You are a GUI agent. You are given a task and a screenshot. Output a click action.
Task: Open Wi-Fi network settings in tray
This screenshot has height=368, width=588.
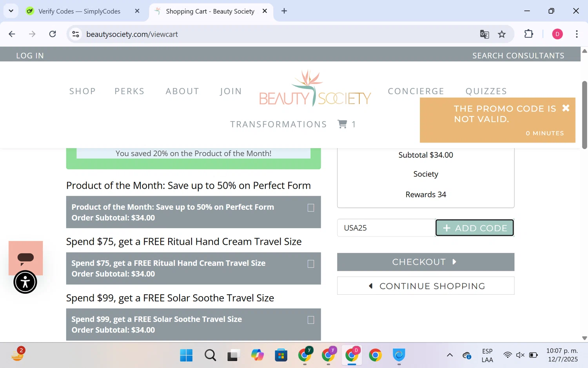pyautogui.click(x=508, y=355)
